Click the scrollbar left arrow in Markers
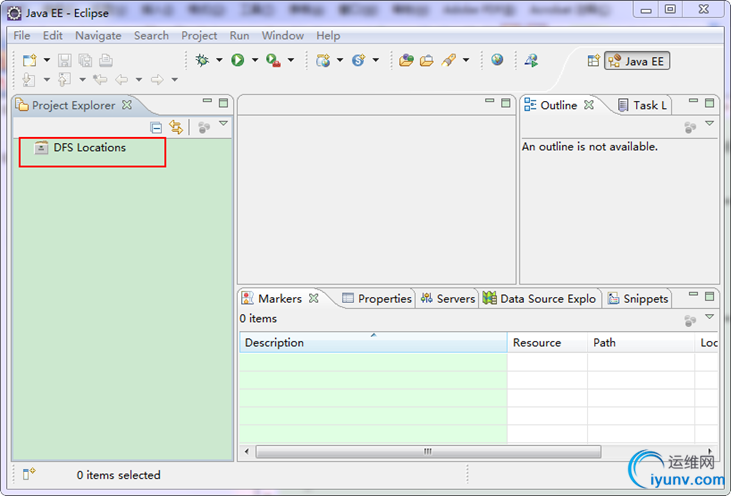This screenshot has width=731, height=496. pyautogui.click(x=247, y=451)
